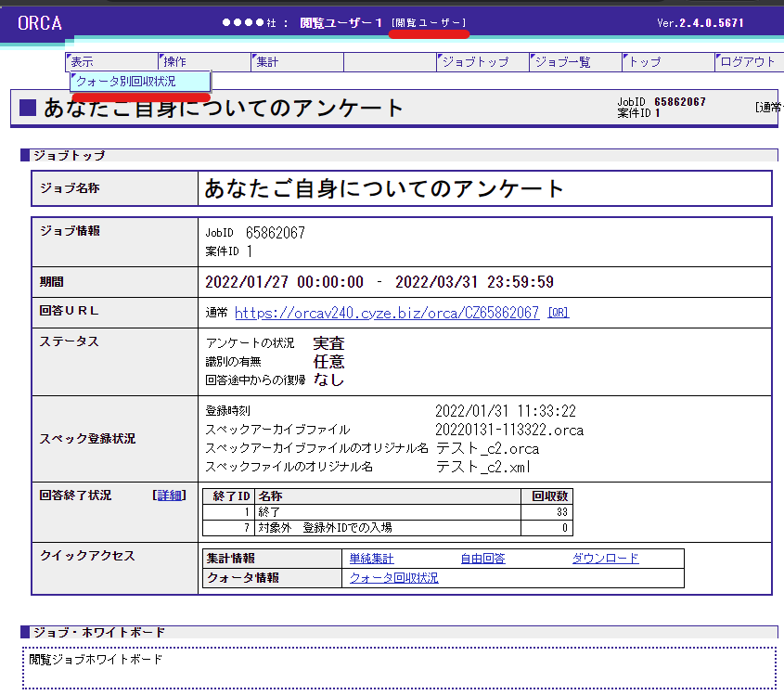This screenshot has width=784, height=695.
Task: Open the ジョブ一覧 menu item
Action: [575, 62]
